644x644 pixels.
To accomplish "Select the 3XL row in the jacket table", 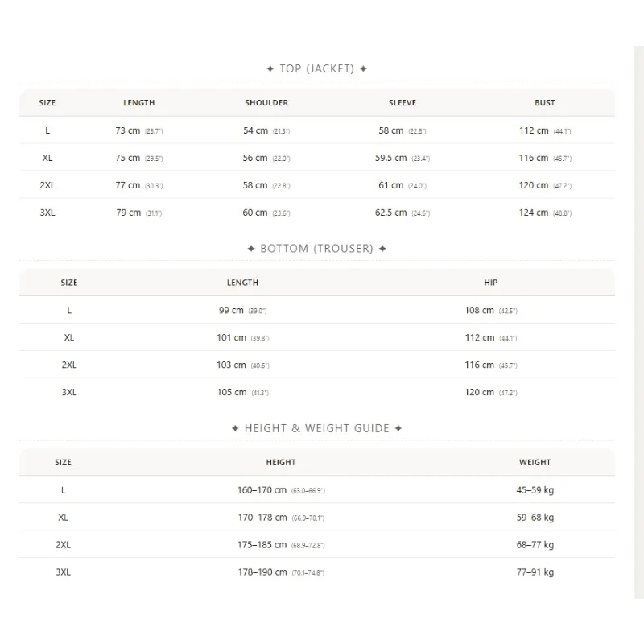I will (x=317, y=213).
